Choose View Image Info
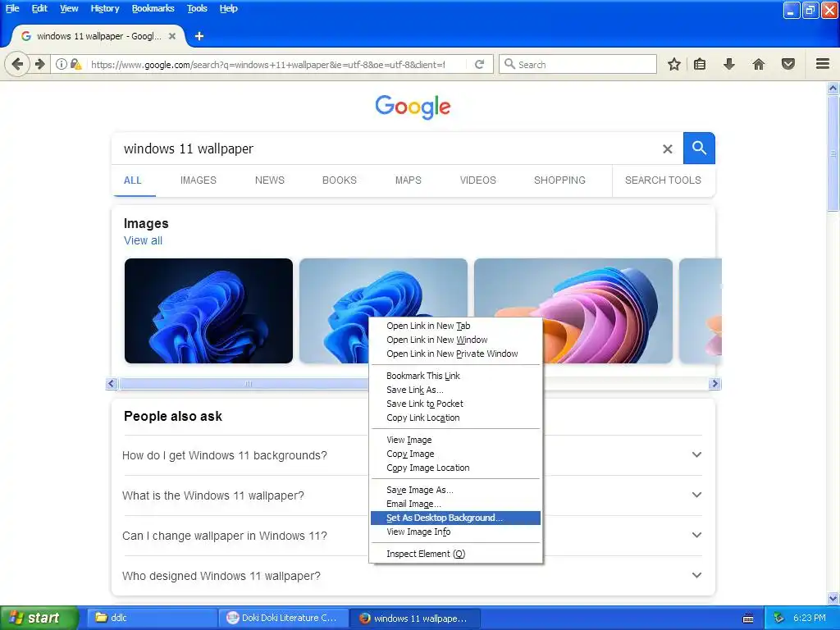The image size is (840, 630). [455, 532]
